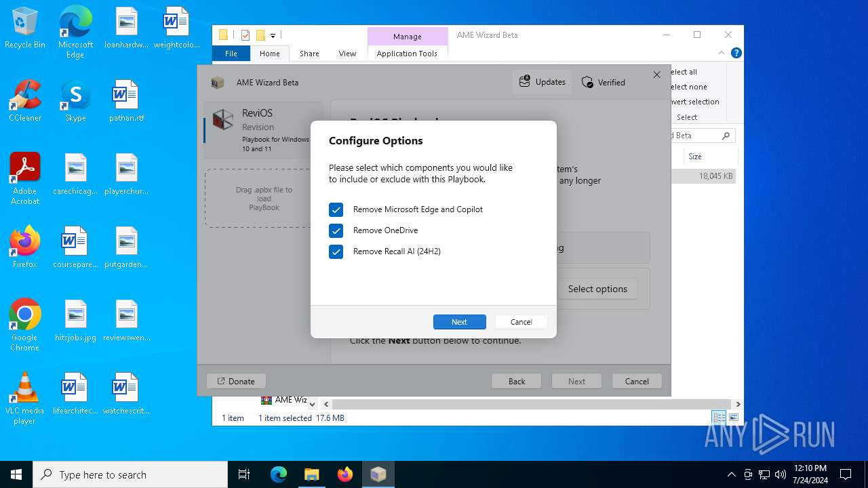Viewport: 868px width, 488px height.
Task: Click the Windows Start button
Action: coord(16,474)
